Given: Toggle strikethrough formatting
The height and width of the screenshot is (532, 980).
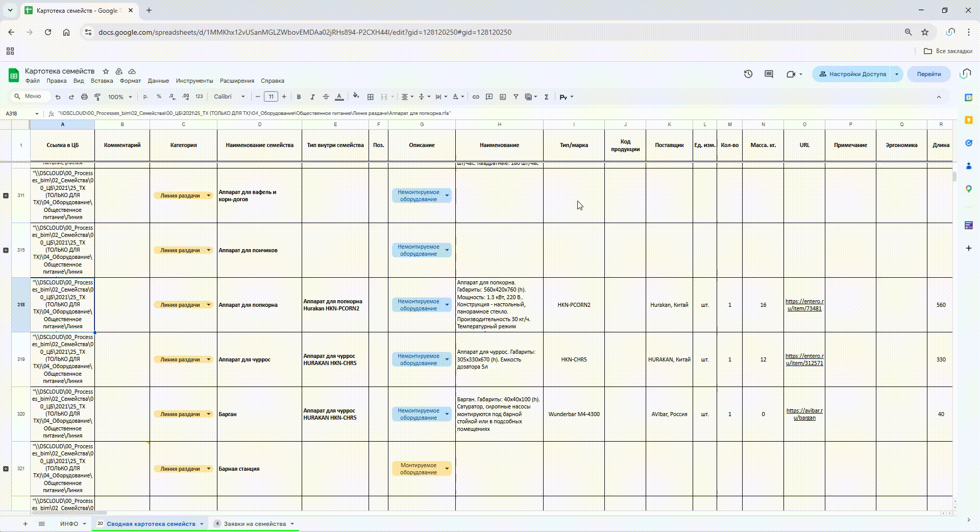Looking at the screenshot, I should click(x=326, y=97).
